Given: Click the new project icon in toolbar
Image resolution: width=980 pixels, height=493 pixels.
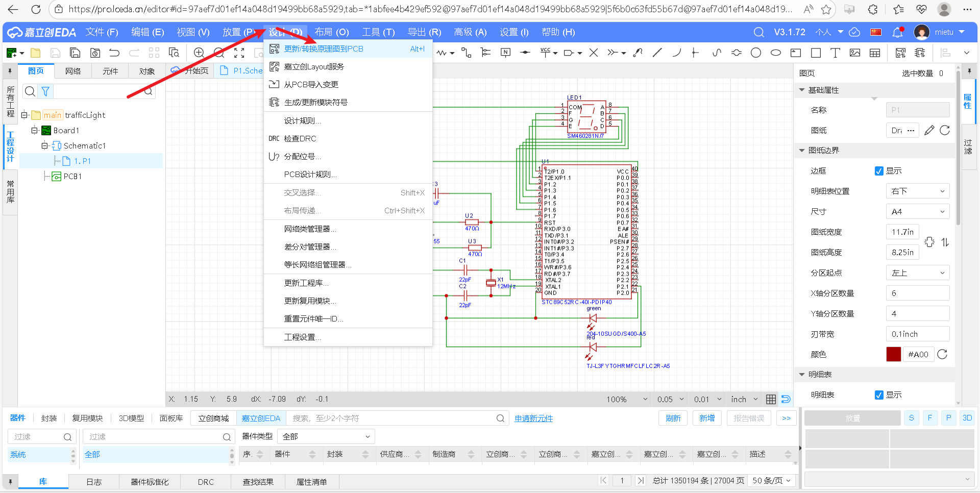Looking at the screenshot, I should pyautogui.click(x=12, y=53).
